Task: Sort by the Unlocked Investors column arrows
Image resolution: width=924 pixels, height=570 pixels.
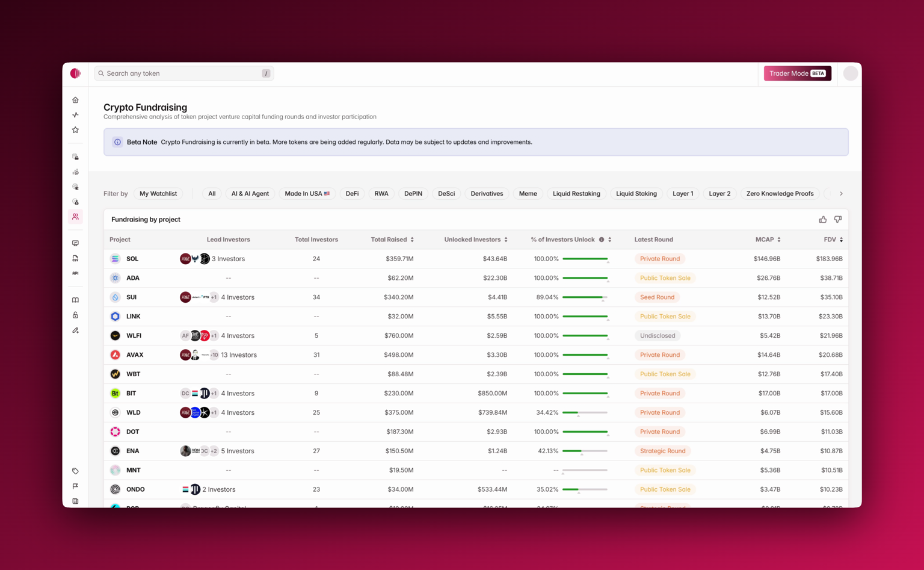Action: (x=506, y=240)
